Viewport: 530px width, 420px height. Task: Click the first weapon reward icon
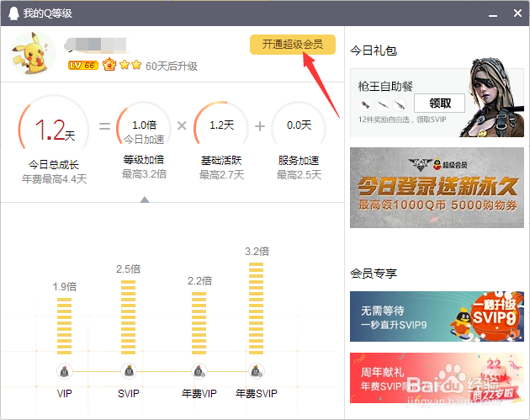pos(365,105)
